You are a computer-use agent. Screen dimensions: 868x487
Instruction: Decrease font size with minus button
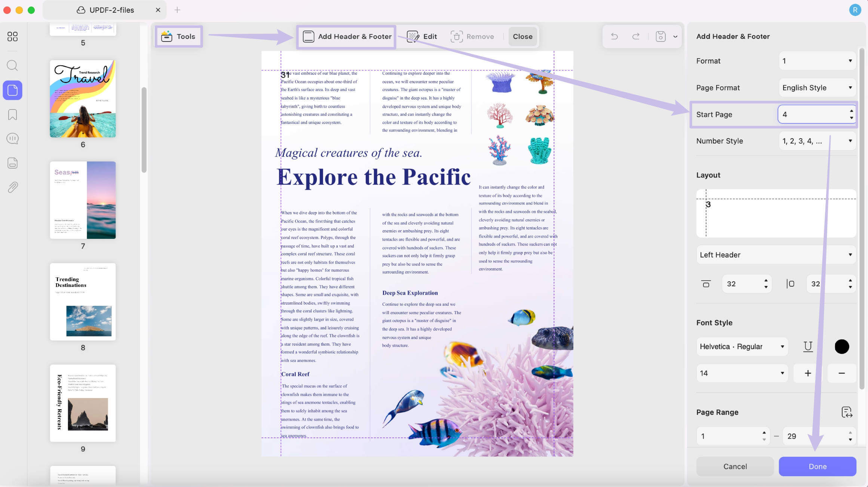pos(842,373)
